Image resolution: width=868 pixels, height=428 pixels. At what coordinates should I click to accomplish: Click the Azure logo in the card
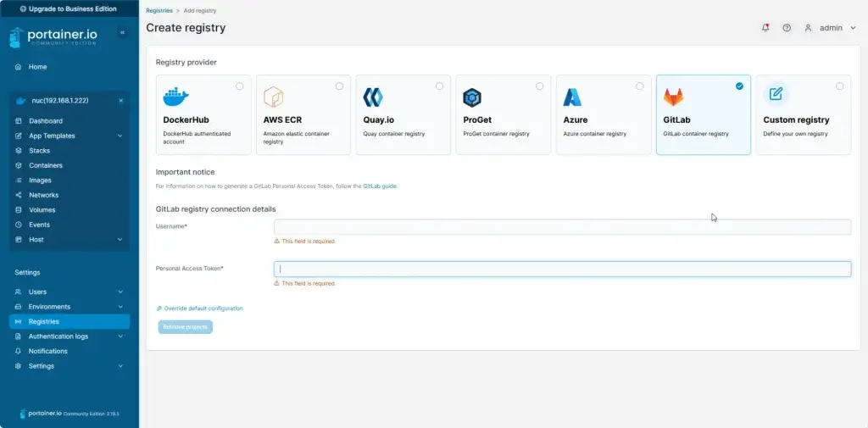click(x=572, y=97)
